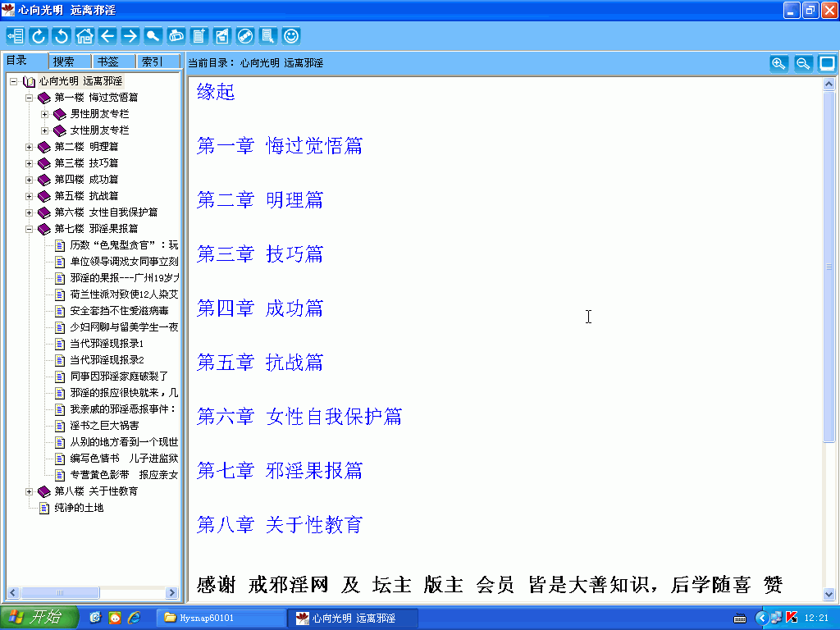Image resolution: width=840 pixels, height=630 pixels.
Task: Toggle the sidebar panel with leftmost toolbar icon
Action: point(16,36)
